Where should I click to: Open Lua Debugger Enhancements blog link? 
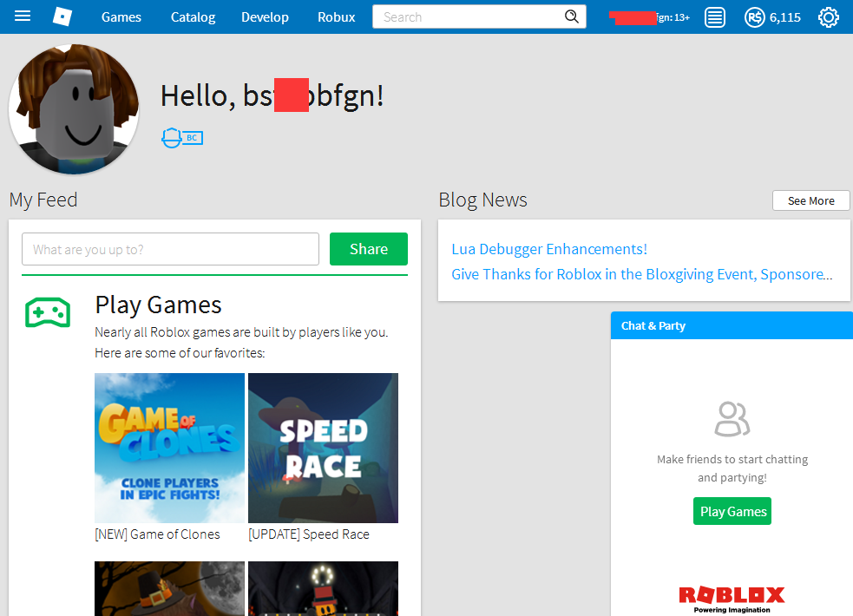tap(549, 249)
